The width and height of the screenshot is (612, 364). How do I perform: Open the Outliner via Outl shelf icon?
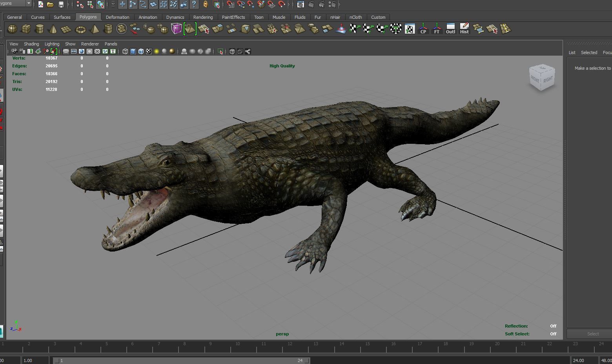(450, 29)
